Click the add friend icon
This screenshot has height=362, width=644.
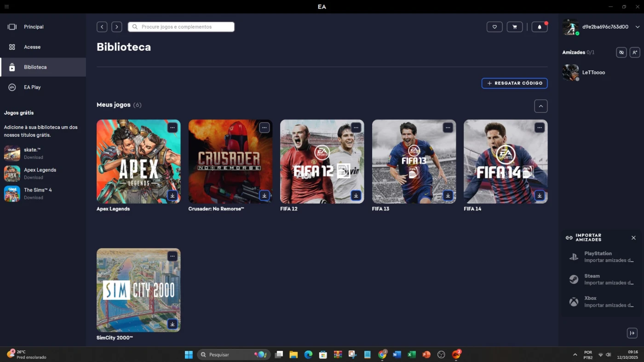634,53
